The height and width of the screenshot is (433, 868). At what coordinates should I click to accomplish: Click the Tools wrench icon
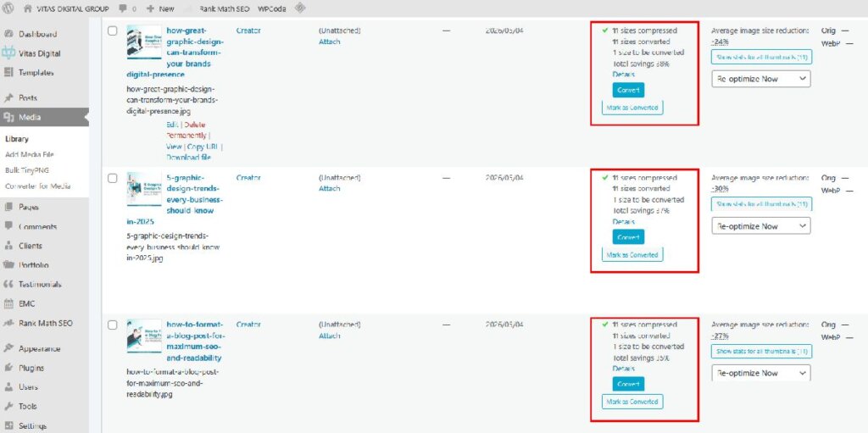[8, 407]
